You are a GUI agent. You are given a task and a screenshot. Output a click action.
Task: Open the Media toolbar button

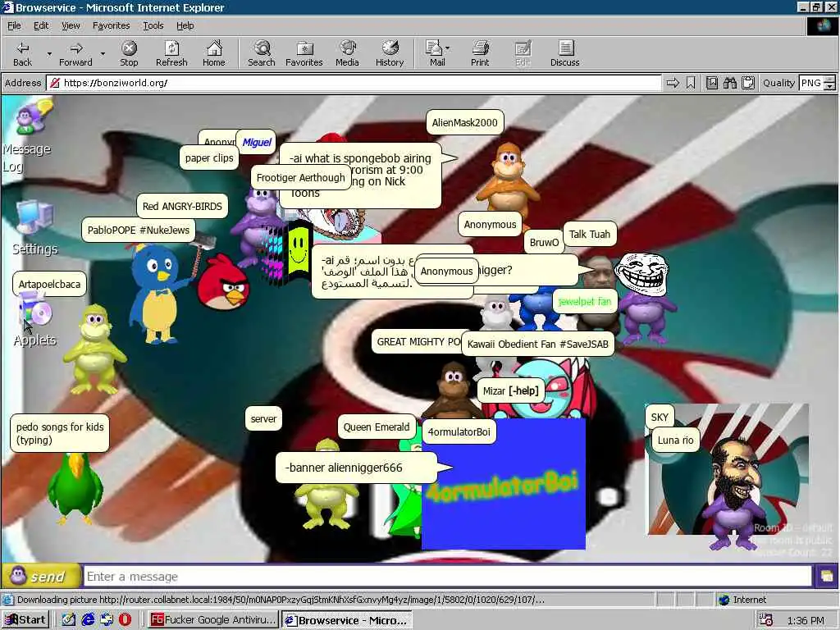(x=347, y=53)
